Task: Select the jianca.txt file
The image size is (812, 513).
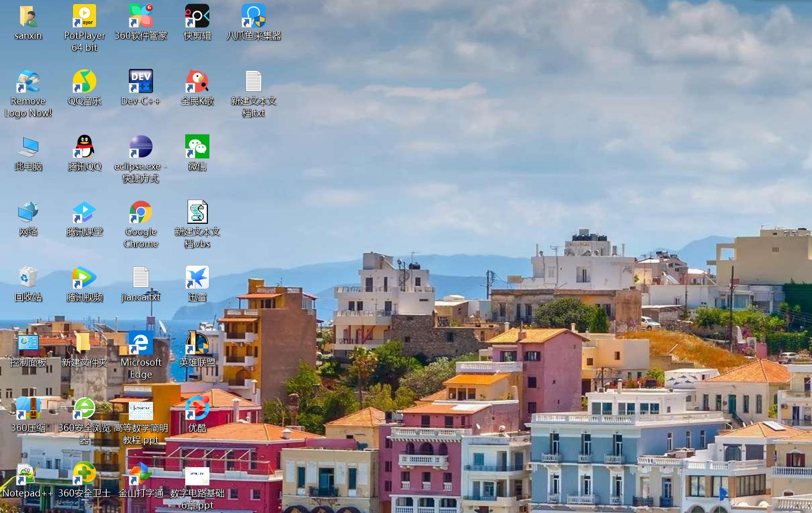Action: click(x=141, y=278)
